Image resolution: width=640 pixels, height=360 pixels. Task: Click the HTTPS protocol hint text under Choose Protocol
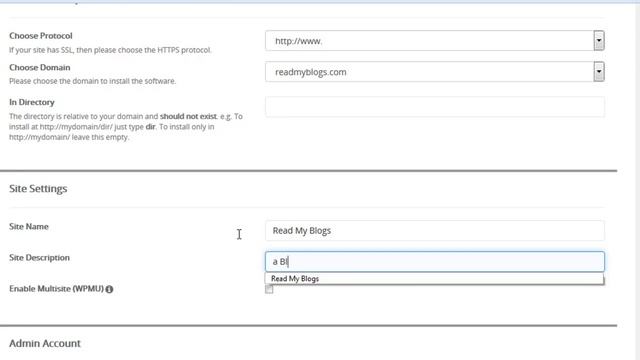point(110,50)
